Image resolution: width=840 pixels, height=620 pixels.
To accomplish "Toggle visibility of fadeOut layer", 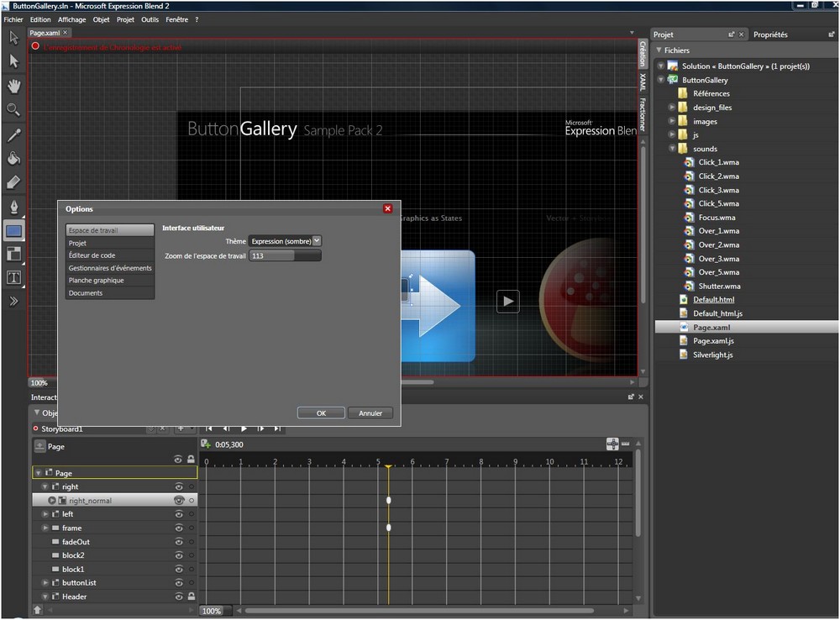I will click(x=179, y=542).
